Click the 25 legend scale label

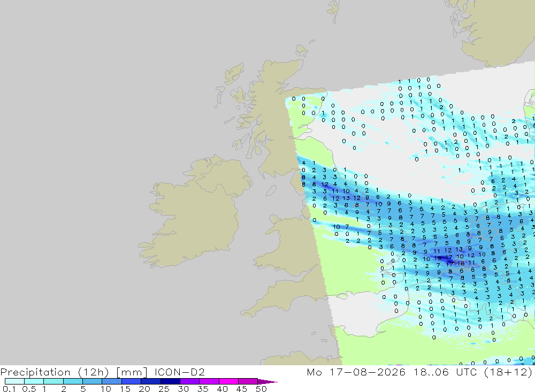(x=164, y=389)
